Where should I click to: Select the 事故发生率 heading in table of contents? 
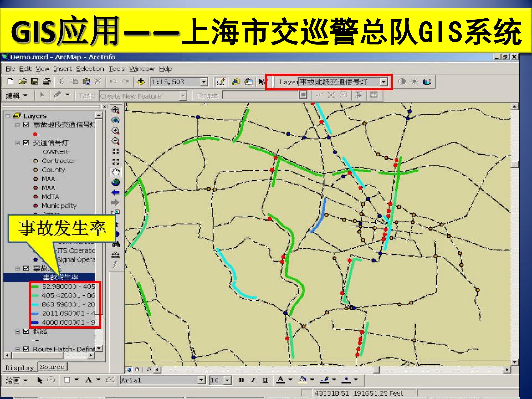(x=60, y=277)
